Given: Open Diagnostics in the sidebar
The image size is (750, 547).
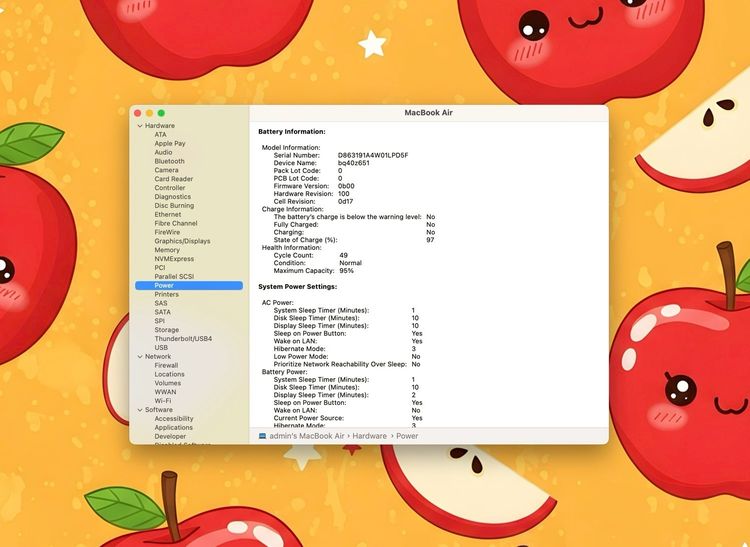Looking at the screenshot, I should coord(173,197).
